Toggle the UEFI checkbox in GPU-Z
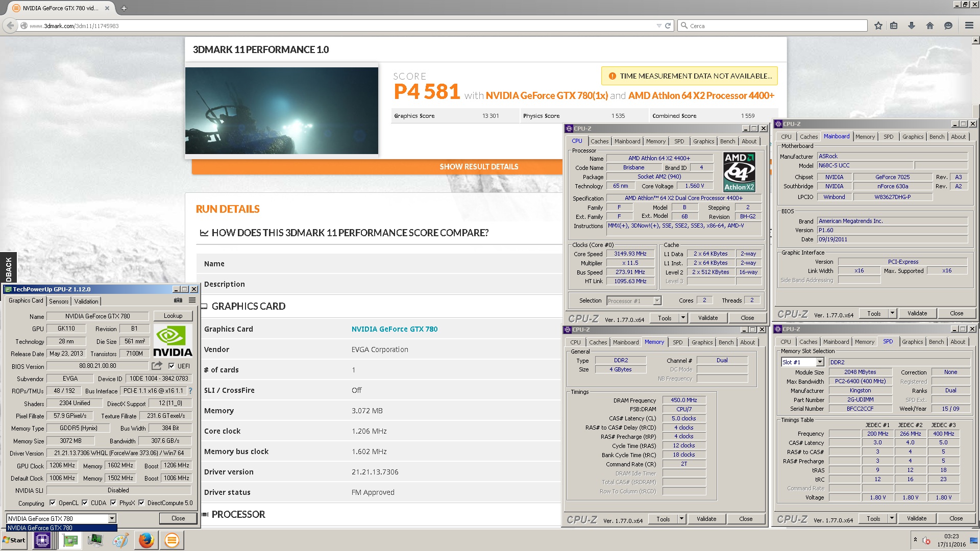This screenshot has height=551, width=980. tap(171, 366)
